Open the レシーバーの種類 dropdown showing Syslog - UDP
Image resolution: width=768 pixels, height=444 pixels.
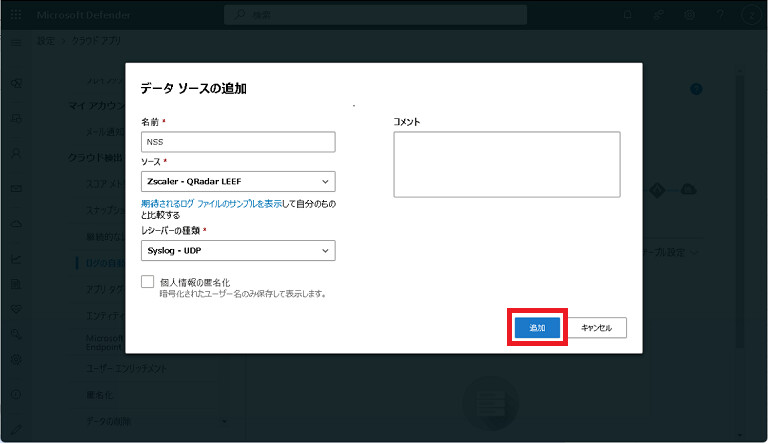coord(238,250)
